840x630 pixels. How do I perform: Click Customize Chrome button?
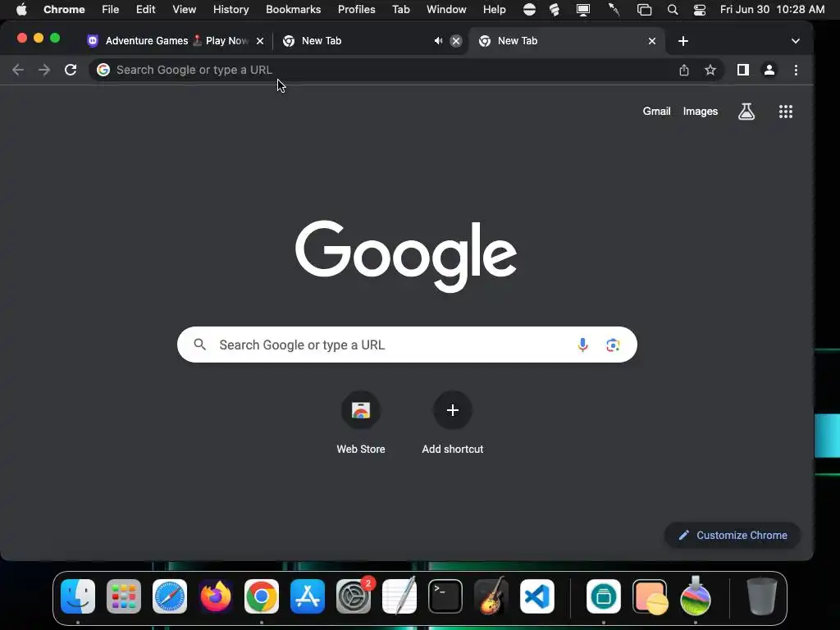733,535
